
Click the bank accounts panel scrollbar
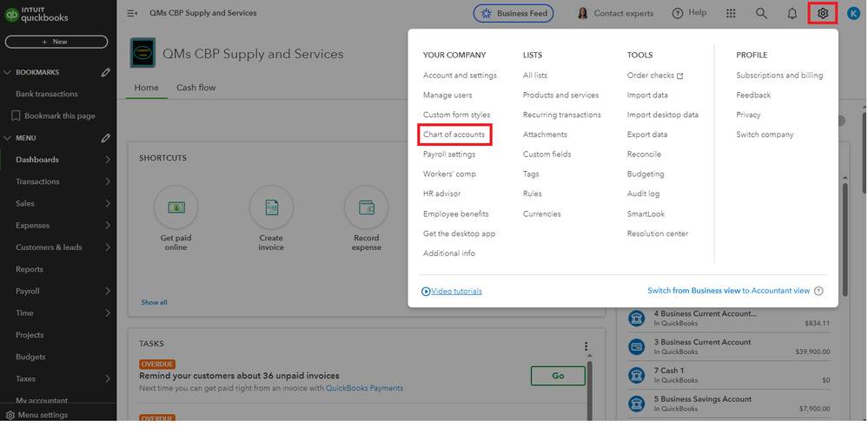[845, 240]
